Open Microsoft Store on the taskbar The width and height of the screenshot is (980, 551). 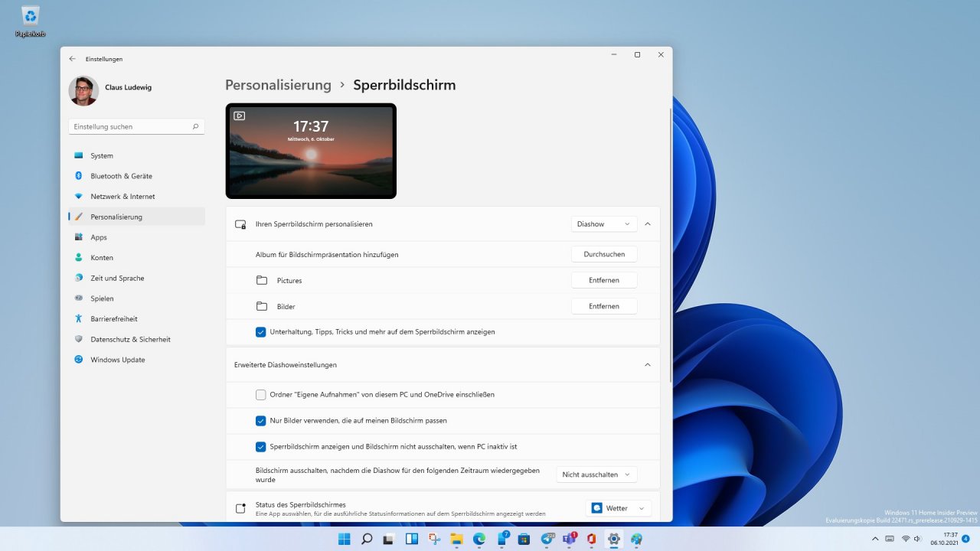point(524,539)
